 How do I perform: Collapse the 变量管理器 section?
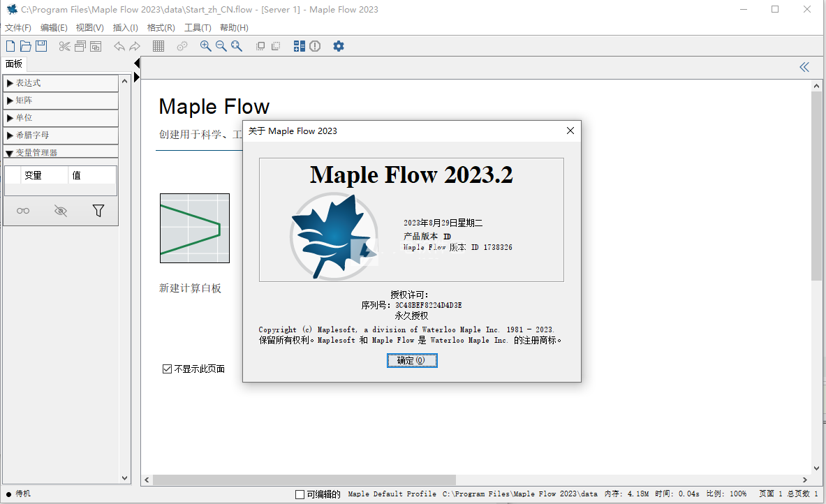pyautogui.click(x=61, y=152)
